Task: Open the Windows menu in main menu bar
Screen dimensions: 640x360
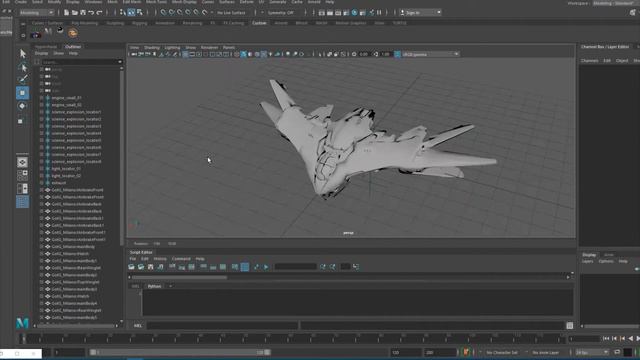Action: click(x=93, y=2)
